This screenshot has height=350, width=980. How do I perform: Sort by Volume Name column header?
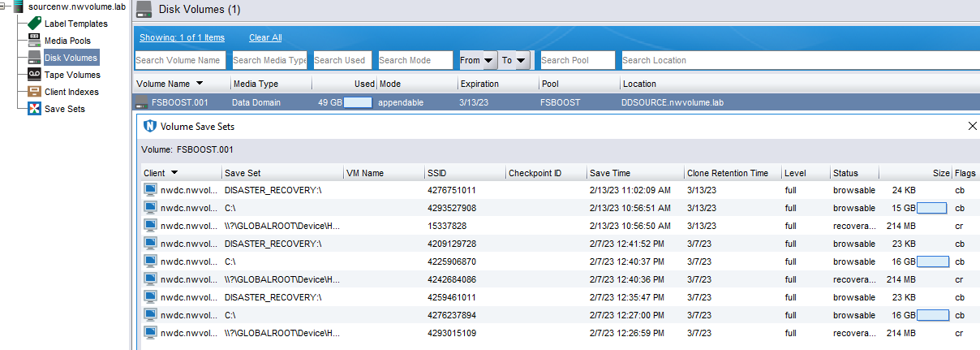182,84
